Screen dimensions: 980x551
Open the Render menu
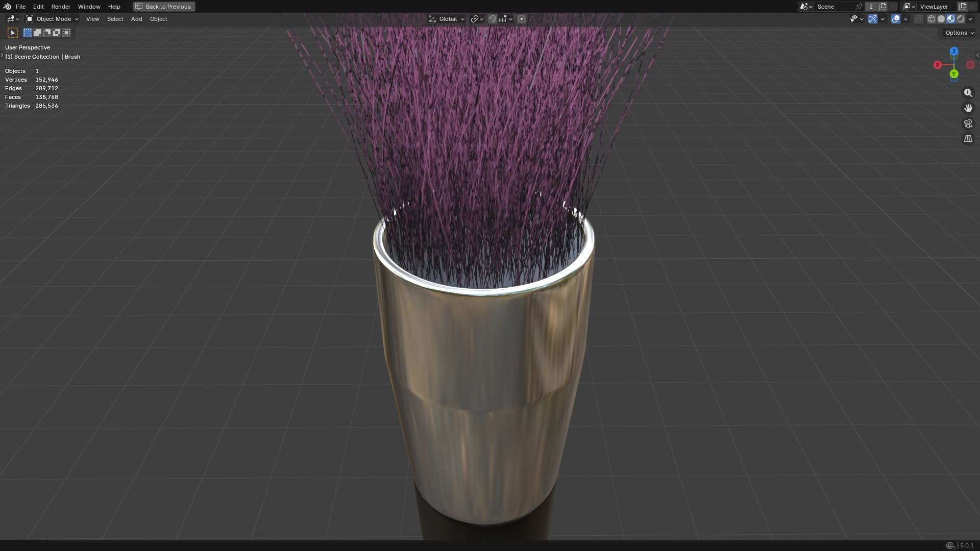[61, 7]
